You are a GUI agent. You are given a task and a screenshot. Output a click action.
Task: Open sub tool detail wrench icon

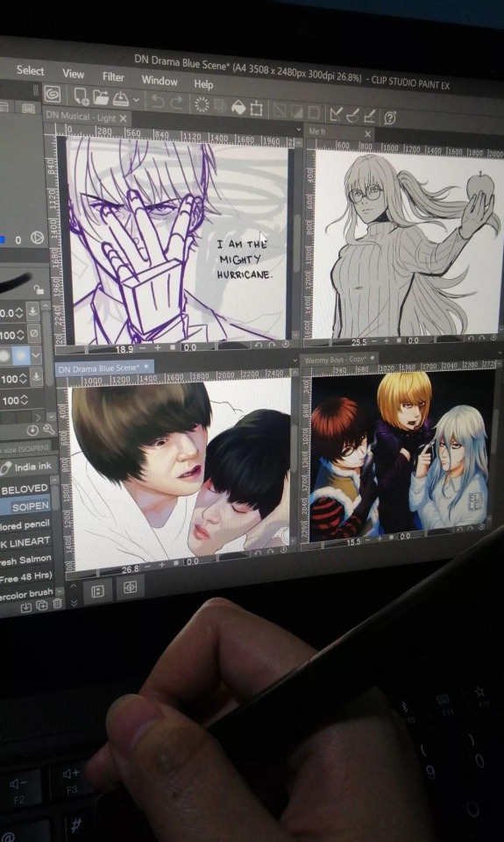click(x=47, y=430)
